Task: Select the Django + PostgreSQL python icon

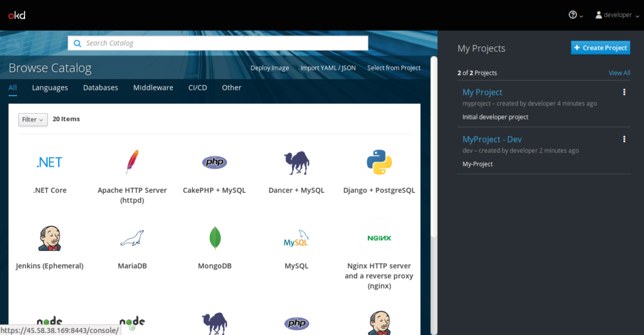Action: coord(379,162)
